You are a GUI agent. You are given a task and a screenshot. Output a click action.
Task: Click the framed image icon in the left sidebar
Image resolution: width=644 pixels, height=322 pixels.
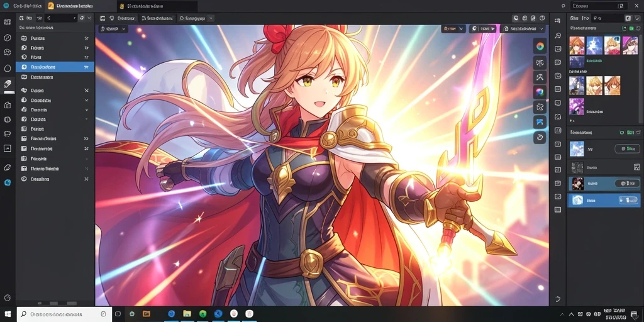tap(8, 148)
